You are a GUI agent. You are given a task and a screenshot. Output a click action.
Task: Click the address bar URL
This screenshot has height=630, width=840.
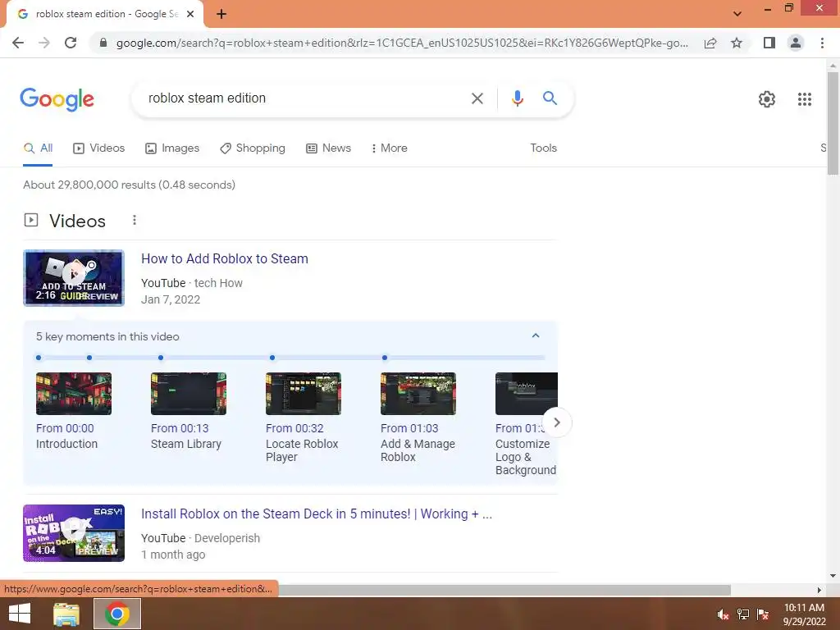(402, 43)
